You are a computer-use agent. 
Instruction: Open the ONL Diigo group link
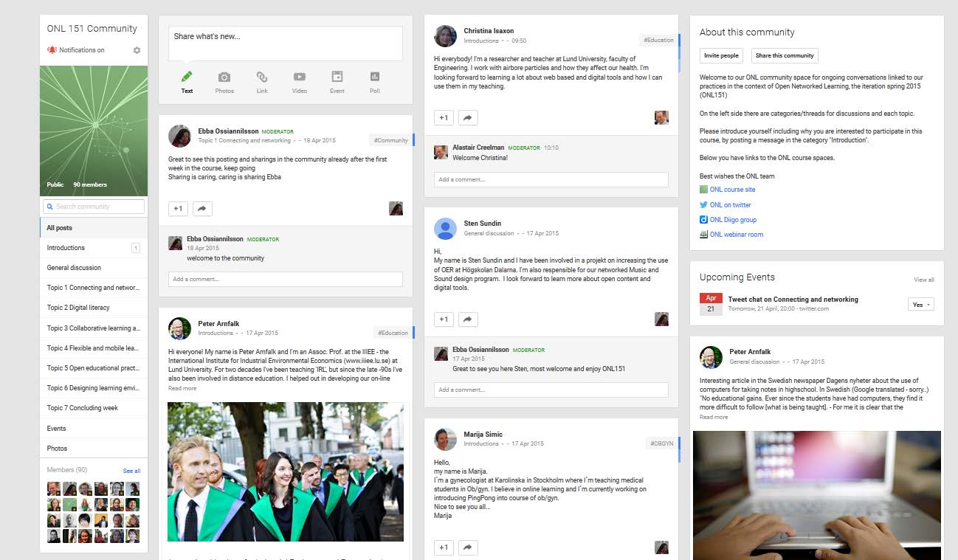(733, 220)
